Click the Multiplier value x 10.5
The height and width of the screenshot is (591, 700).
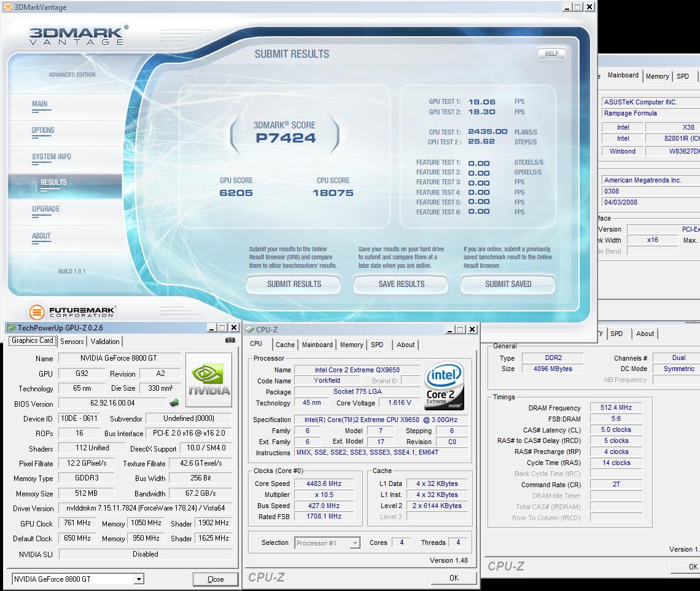coord(324,495)
